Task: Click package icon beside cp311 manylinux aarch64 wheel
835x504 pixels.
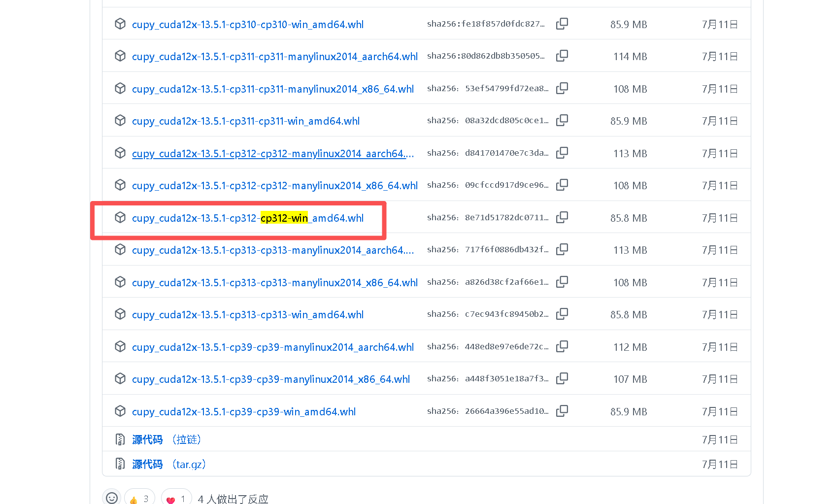Action: click(x=120, y=56)
